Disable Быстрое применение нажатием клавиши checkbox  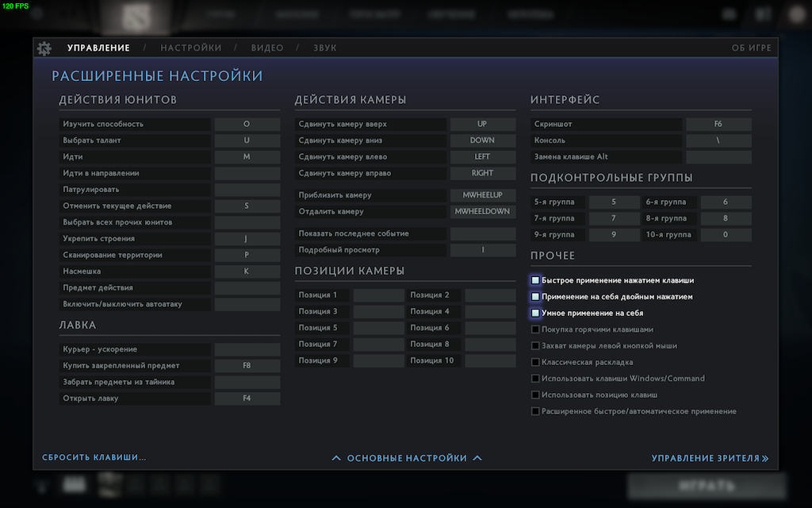point(536,280)
